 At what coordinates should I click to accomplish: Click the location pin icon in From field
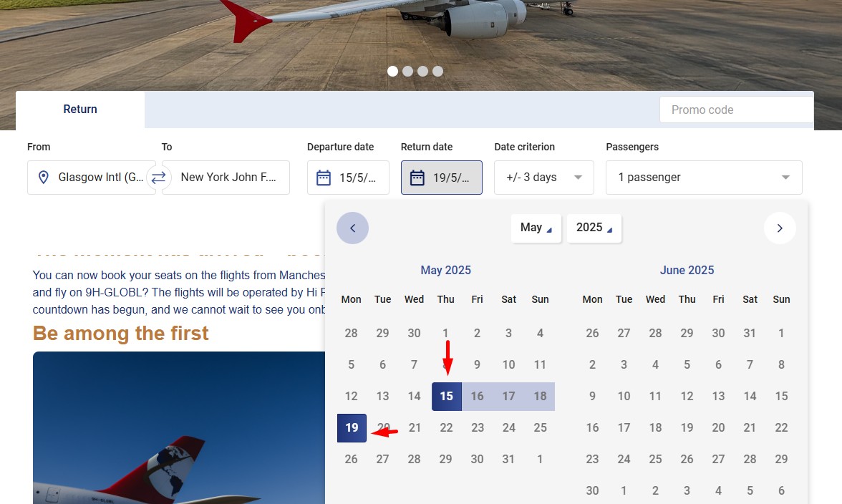coord(44,178)
